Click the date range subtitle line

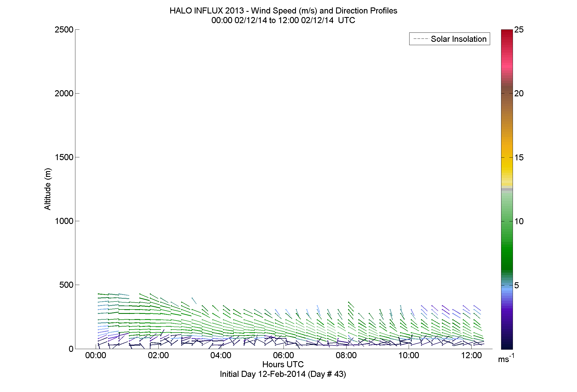click(x=283, y=20)
